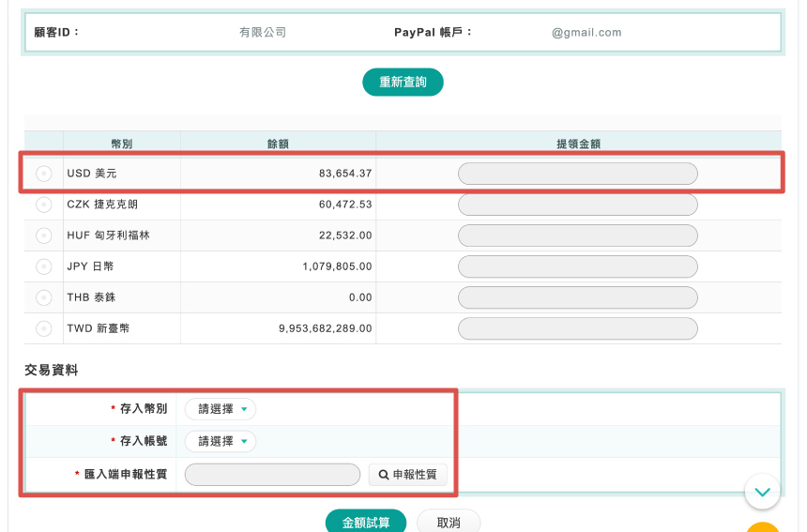Focus the CZK withdrawal amount field
Screen dimensions: 807x532
pos(577,205)
